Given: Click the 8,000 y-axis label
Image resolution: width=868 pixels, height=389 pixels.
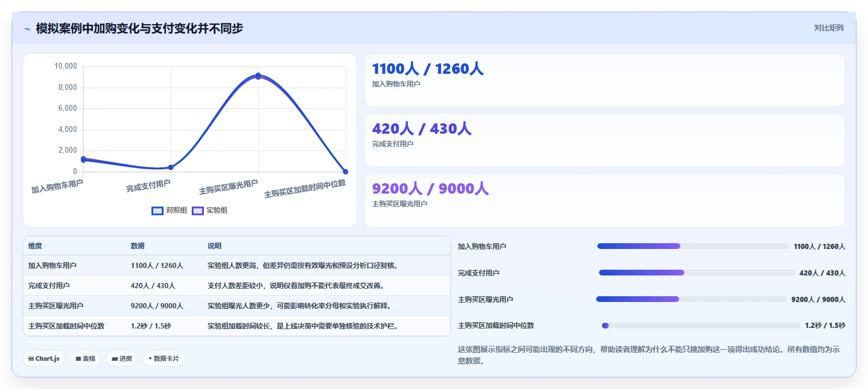Looking at the screenshot, I should tap(67, 88).
